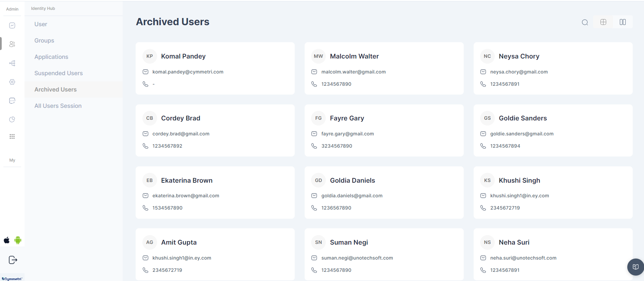This screenshot has width=644, height=281.
Task: Click the logout icon
Action: click(13, 260)
